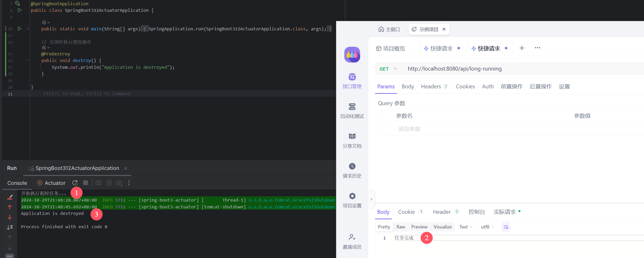Close the SpringBoot312ActuatorApplication run tab
The image size is (644, 258).
[126, 168]
